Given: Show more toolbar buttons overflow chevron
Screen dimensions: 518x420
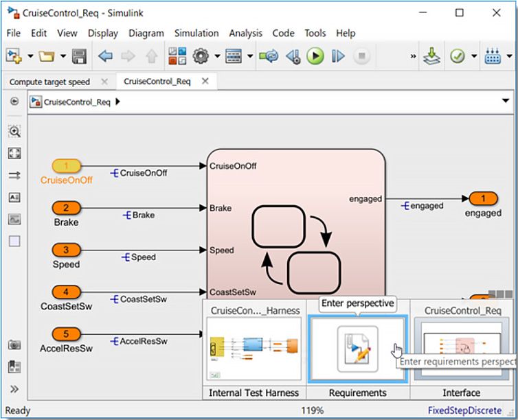Looking at the screenshot, I should 414,56.
